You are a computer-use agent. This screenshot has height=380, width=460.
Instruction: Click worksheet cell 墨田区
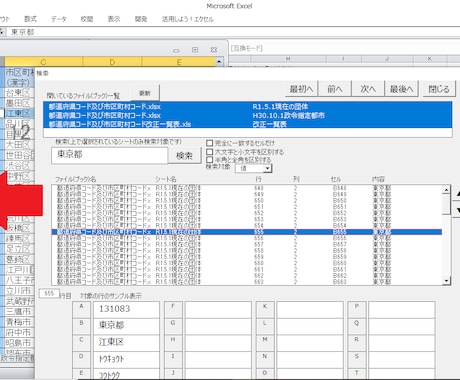(x=19, y=103)
